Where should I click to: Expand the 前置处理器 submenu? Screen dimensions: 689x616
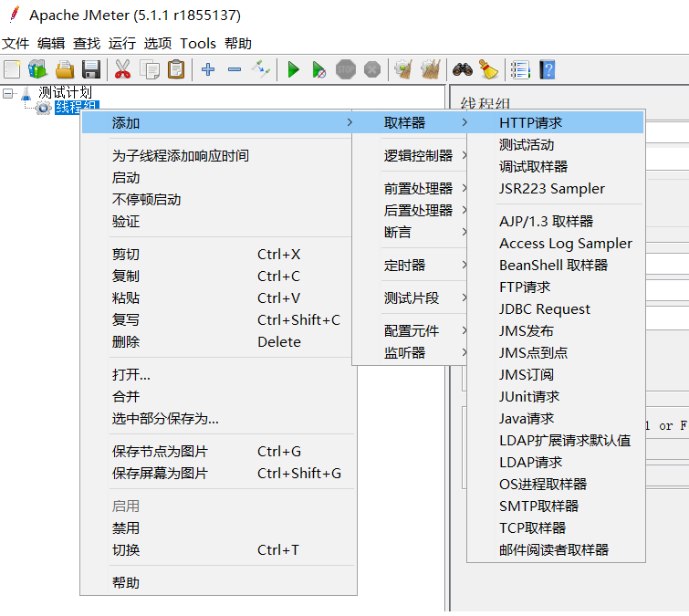tap(410, 189)
